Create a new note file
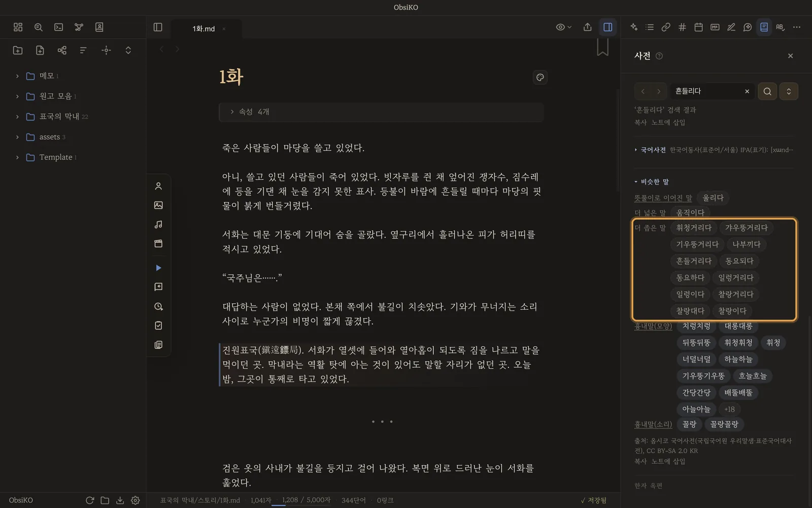 [x=40, y=50]
